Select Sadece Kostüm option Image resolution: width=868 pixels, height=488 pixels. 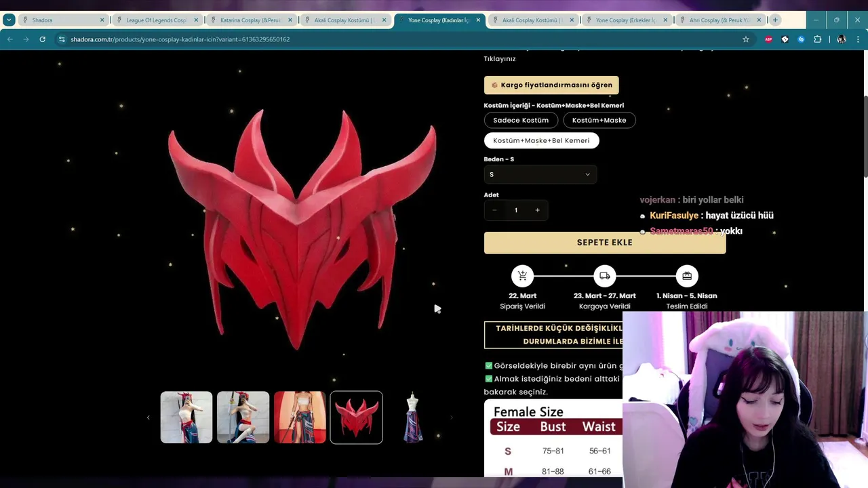tap(521, 120)
